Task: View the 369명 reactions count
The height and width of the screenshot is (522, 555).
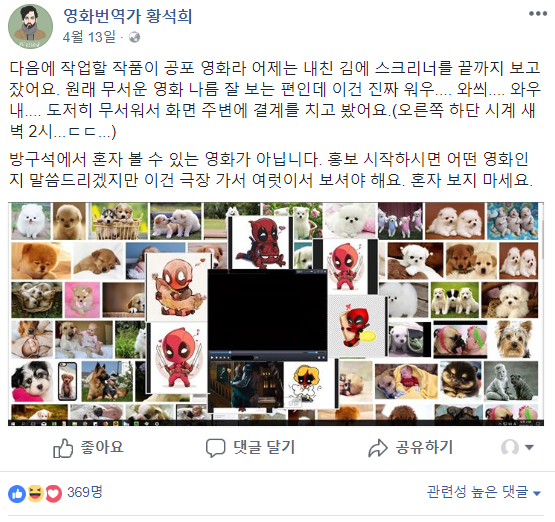Action: coord(85,492)
